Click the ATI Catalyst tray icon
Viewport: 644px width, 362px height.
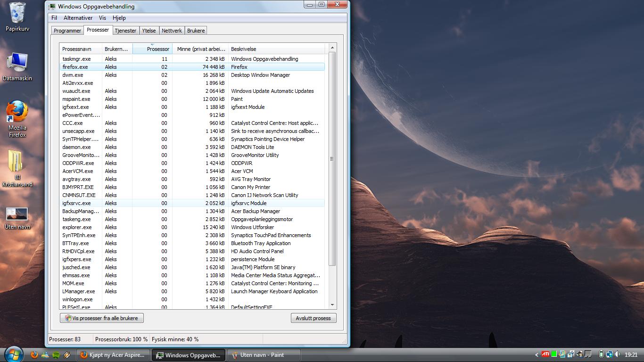[x=545, y=354]
